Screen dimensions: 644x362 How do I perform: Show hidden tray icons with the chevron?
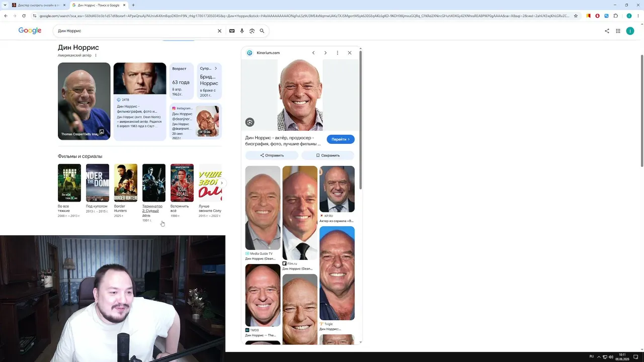coord(599,357)
